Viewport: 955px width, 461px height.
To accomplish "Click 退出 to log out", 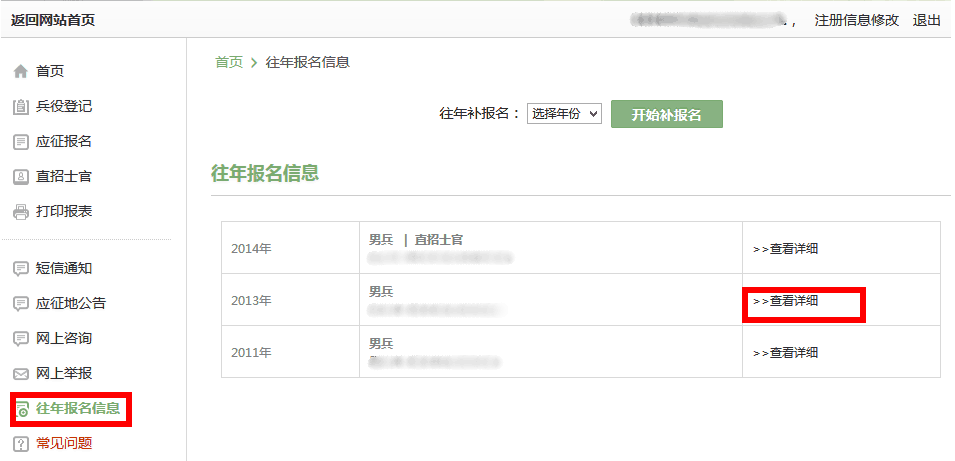I will click(x=926, y=20).
